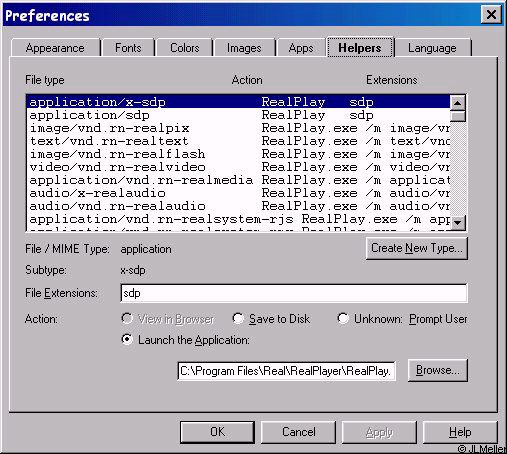The image size is (507, 454).
Task: Switch to the Language tab
Action: [432, 48]
